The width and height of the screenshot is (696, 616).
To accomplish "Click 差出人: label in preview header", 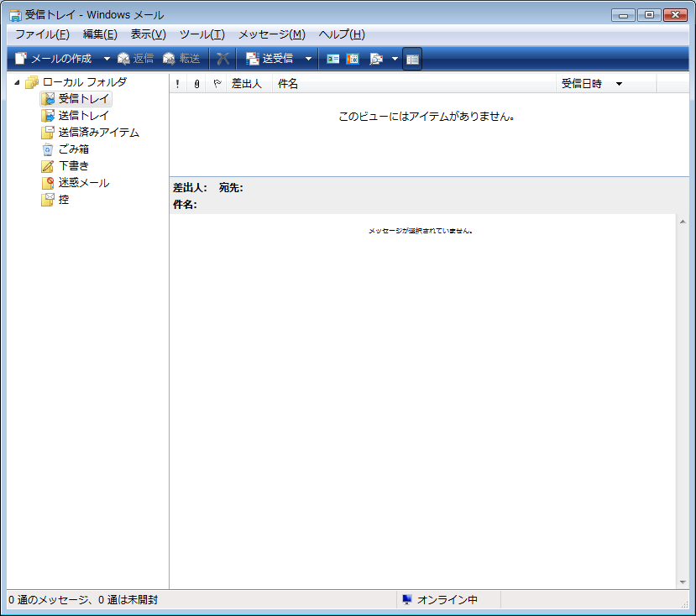I will tap(190, 188).
